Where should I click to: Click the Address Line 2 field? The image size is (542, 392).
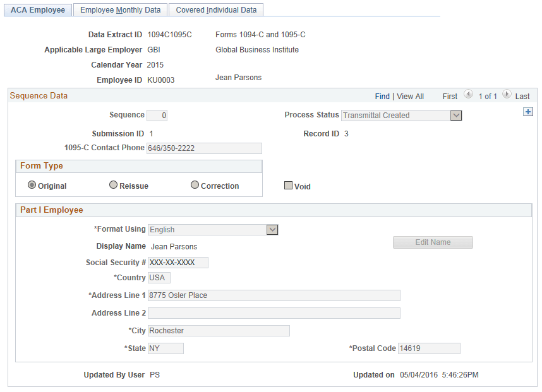tap(274, 312)
